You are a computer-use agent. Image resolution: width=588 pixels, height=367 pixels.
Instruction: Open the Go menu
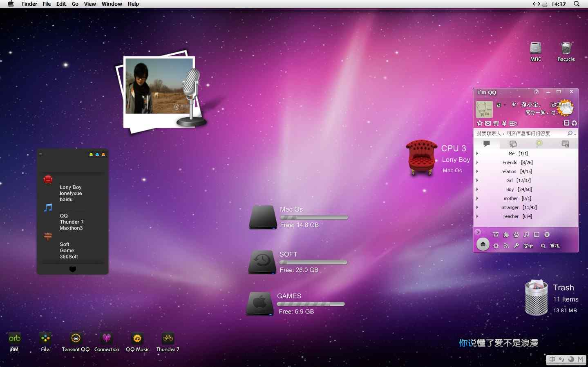(75, 4)
